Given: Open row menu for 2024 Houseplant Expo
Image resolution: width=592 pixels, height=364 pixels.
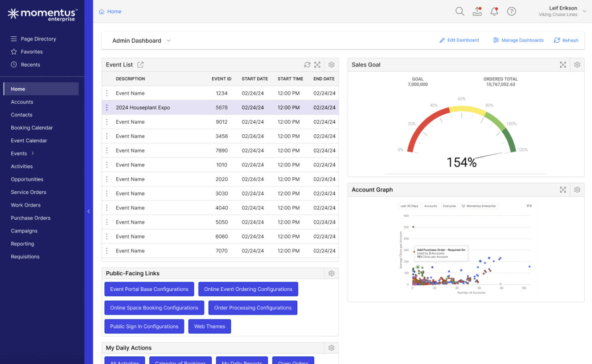Looking at the screenshot, I should (107, 107).
